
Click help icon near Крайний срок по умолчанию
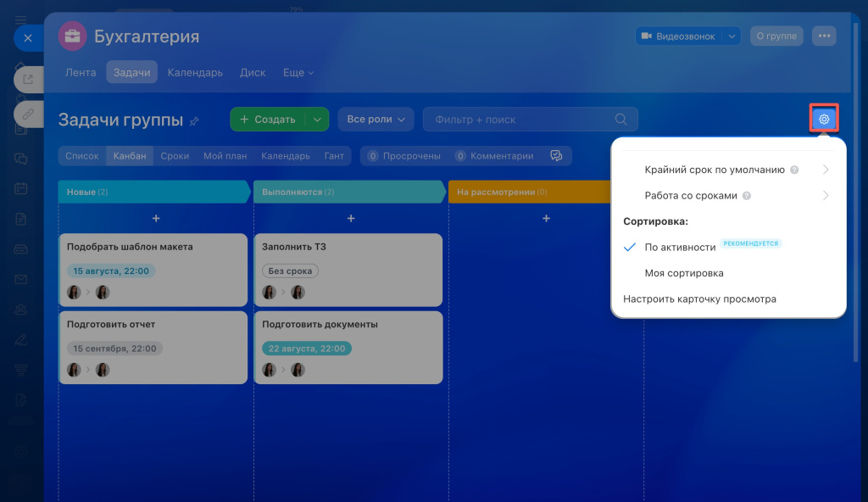[x=793, y=170]
